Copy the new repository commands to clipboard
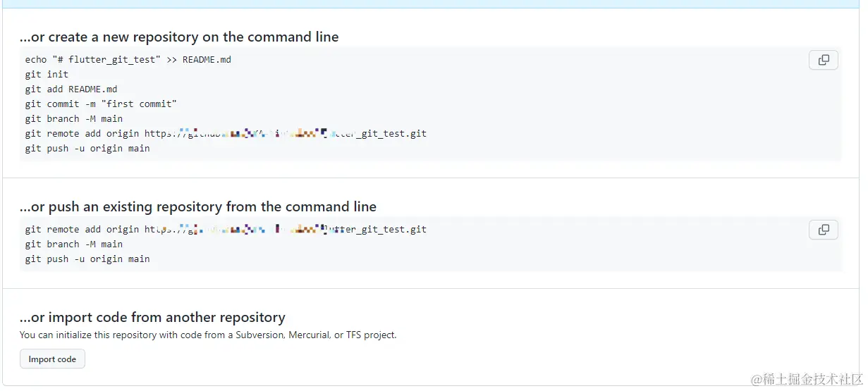 (823, 60)
